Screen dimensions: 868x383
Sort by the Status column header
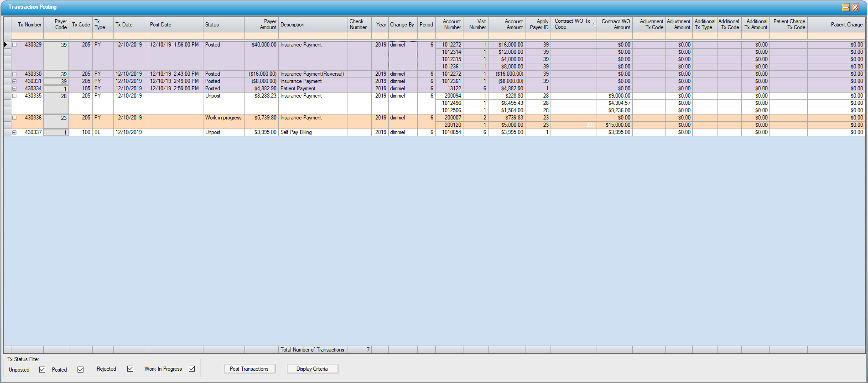point(223,25)
